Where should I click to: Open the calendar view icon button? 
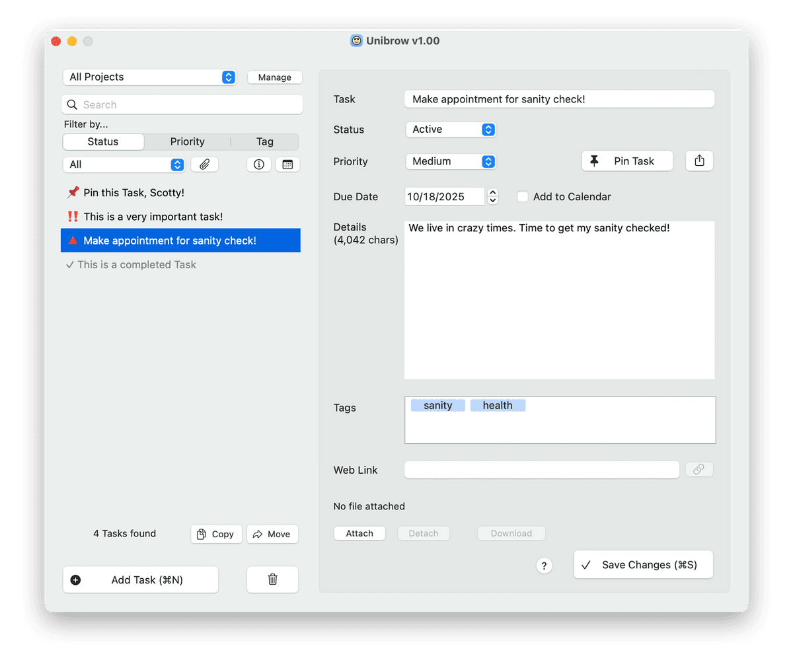(x=287, y=165)
